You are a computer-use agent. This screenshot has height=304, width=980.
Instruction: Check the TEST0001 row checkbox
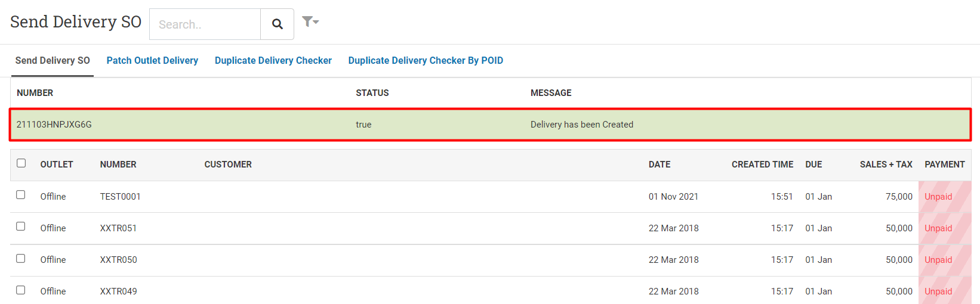coord(21,195)
